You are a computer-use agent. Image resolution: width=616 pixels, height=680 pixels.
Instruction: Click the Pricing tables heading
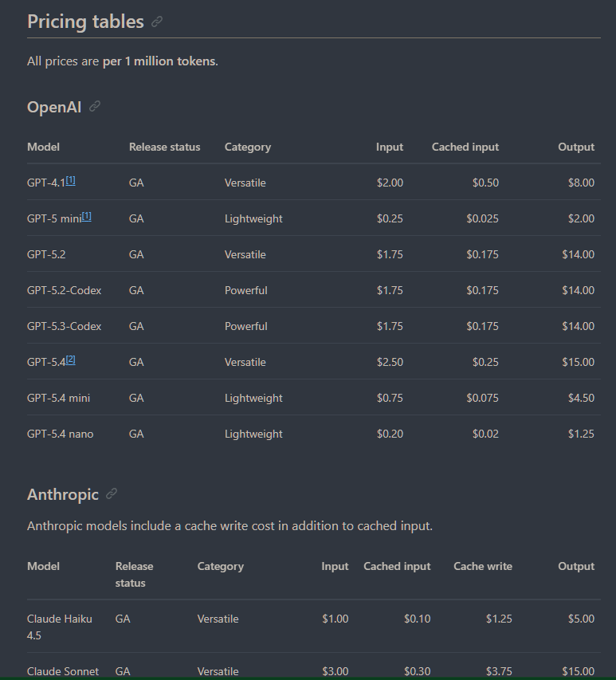pos(85,22)
